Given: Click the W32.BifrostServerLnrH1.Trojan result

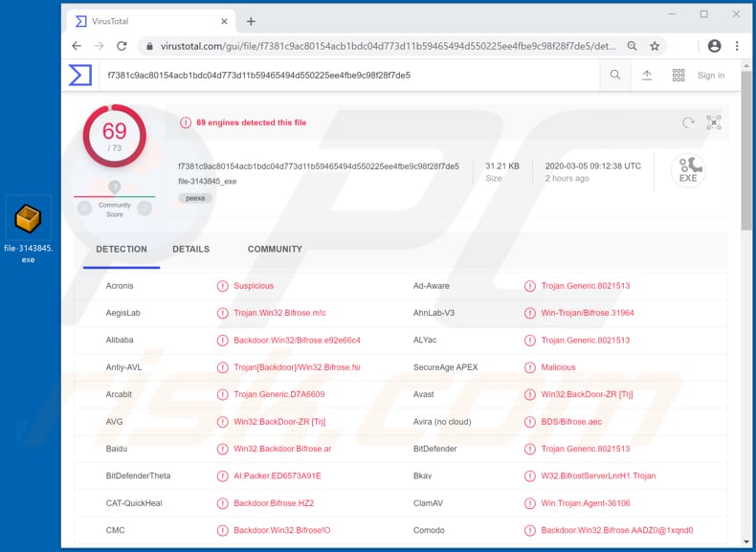Looking at the screenshot, I should coord(598,475).
